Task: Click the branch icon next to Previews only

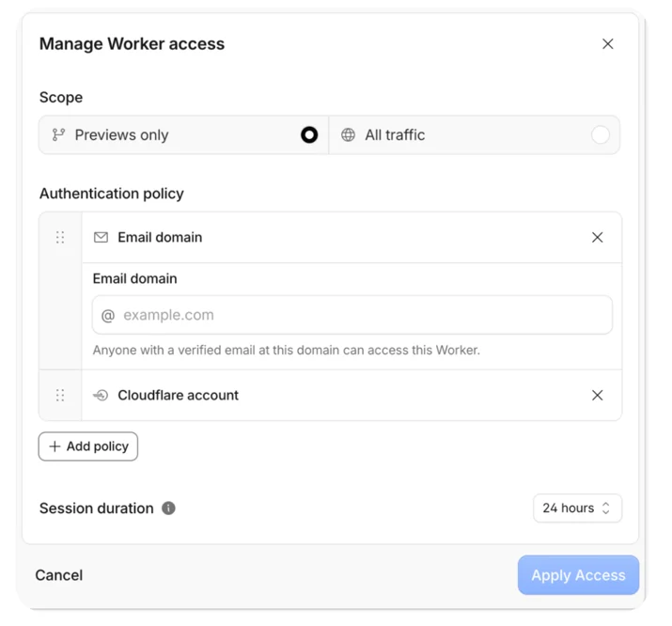Action: tap(58, 135)
